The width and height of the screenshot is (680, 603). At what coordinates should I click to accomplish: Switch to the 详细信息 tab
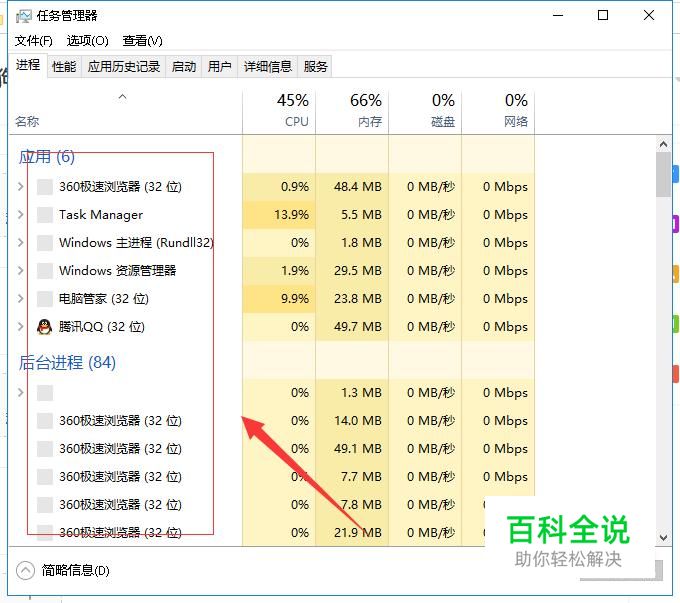268,67
